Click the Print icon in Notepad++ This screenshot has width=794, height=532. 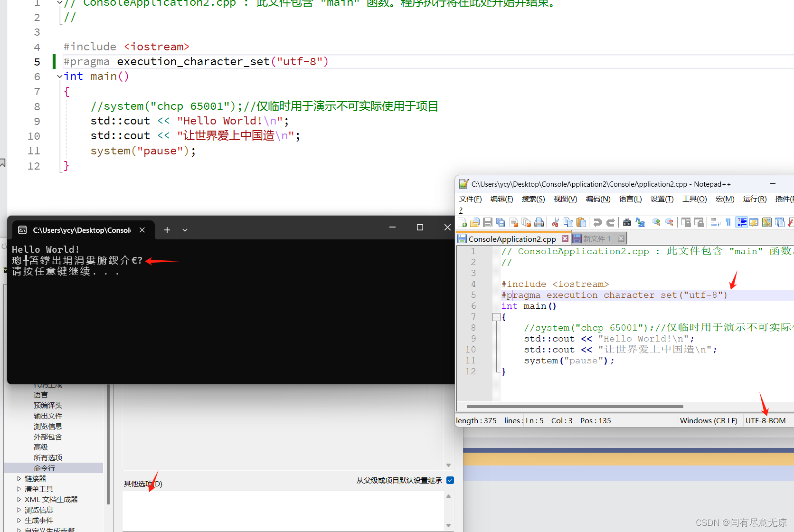pos(539,222)
